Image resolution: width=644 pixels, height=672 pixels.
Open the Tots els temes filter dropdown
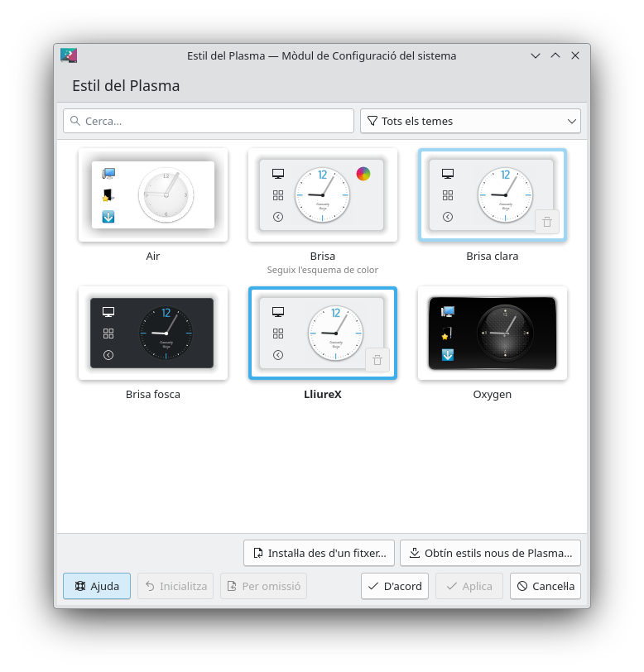tap(470, 121)
